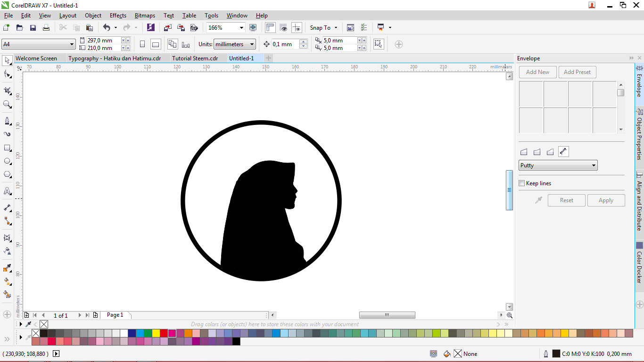Click the Print icon in toolbar
The width and height of the screenshot is (644, 362).
pyautogui.click(x=46, y=28)
